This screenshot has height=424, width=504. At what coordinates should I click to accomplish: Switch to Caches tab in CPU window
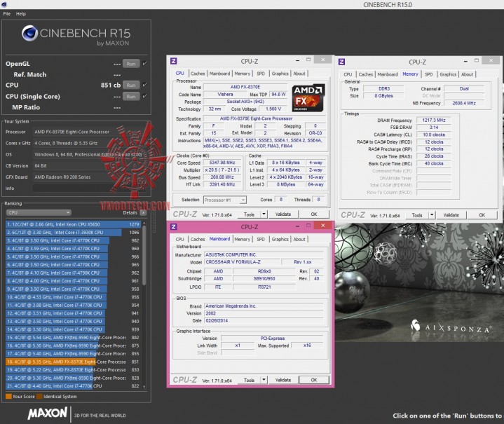tap(198, 74)
